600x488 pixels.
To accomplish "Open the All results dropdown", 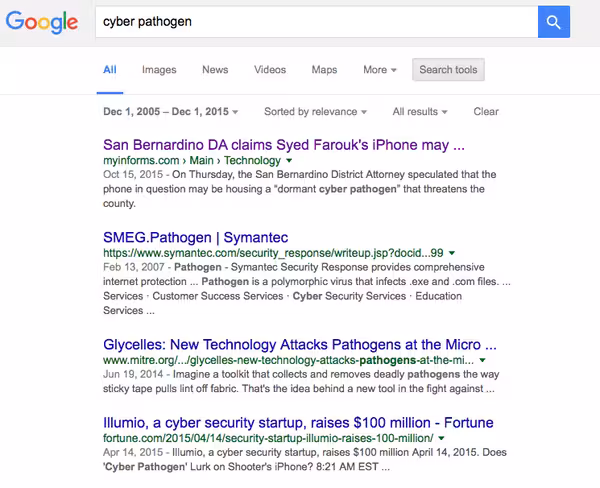I will (420, 112).
